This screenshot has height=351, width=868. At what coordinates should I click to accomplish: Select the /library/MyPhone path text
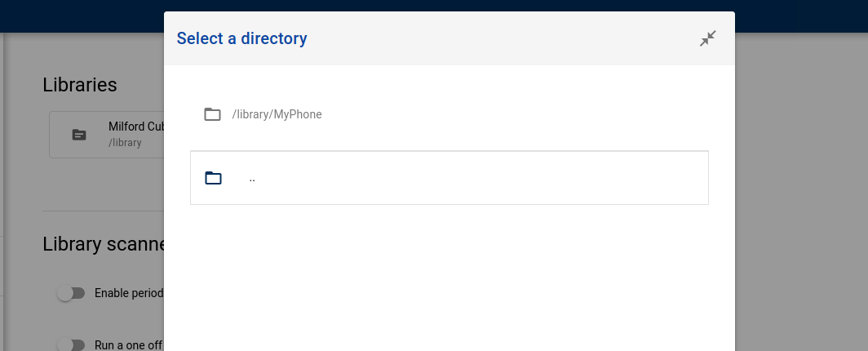pyautogui.click(x=277, y=114)
